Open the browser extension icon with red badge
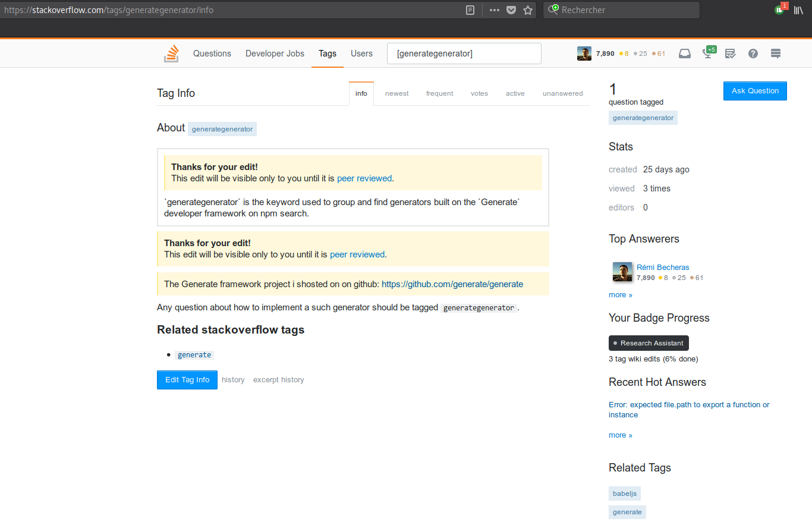812x525 pixels. coord(780,9)
